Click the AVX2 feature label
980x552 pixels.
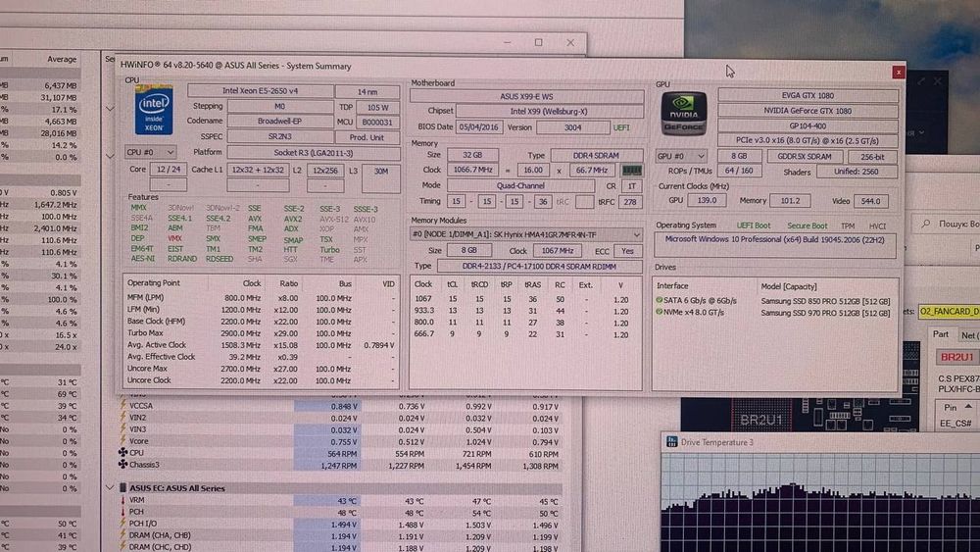pyautogui.click(x=292, y=219)
